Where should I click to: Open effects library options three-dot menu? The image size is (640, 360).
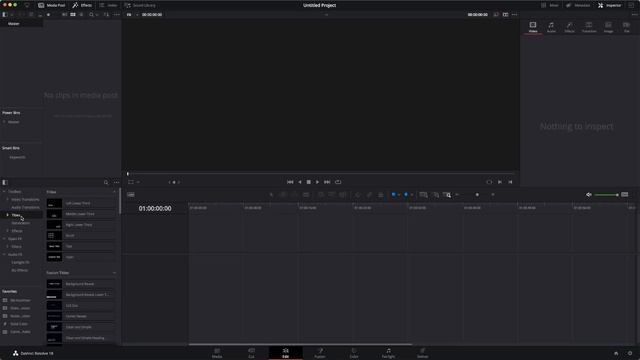(x=117, y=182)
